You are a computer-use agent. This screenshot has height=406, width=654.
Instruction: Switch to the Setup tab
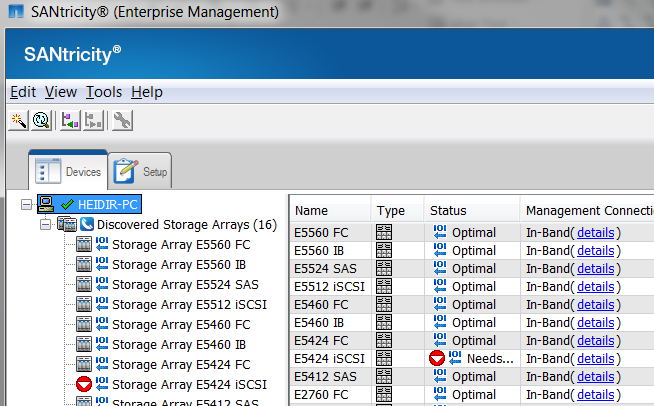tap(140, 171)
